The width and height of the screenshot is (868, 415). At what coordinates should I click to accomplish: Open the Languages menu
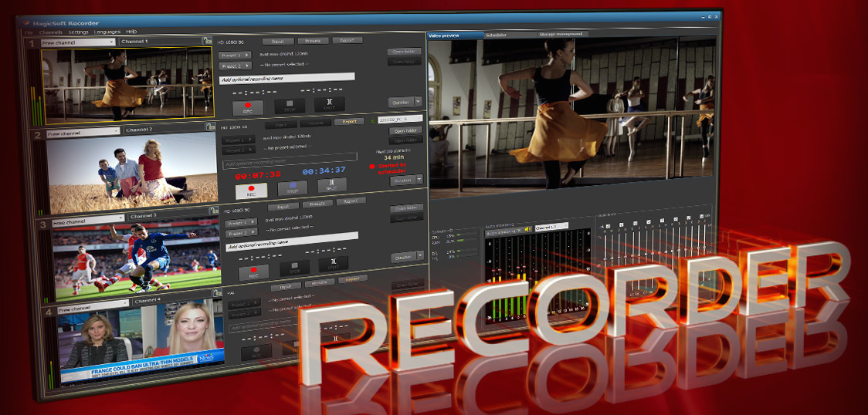107,32
